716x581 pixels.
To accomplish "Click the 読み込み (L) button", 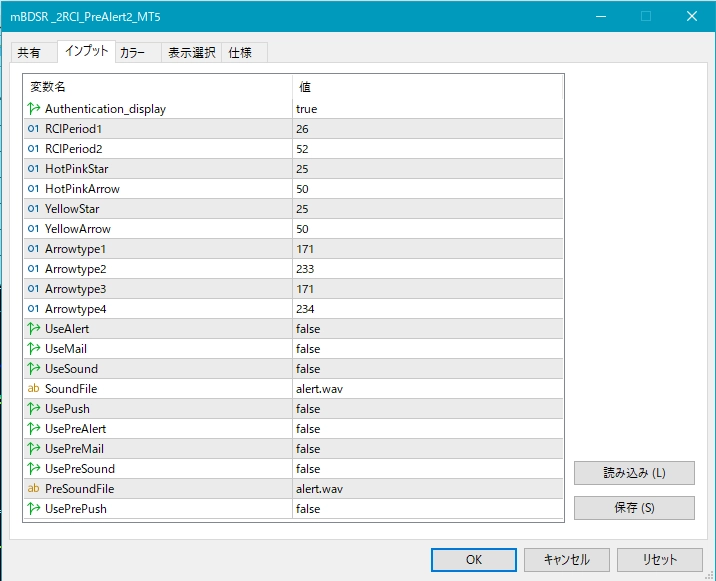I will (634, 473).
